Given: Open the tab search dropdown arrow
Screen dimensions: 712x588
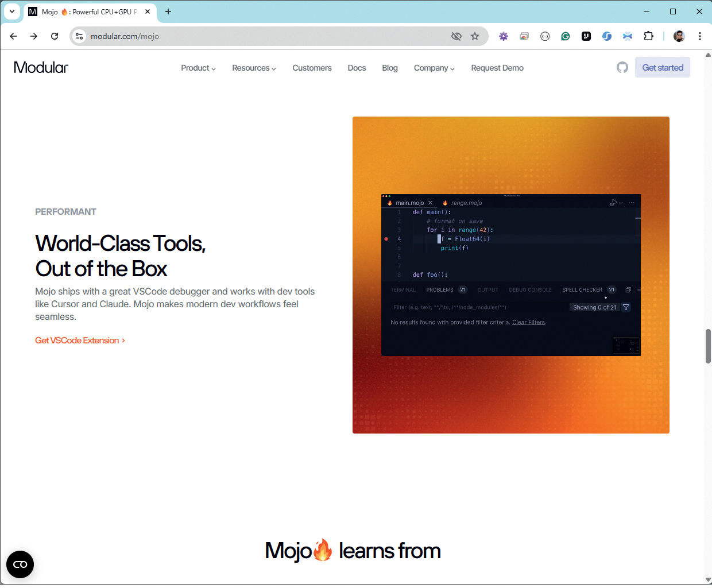Looking at the screenshot, I should point(11,11).
